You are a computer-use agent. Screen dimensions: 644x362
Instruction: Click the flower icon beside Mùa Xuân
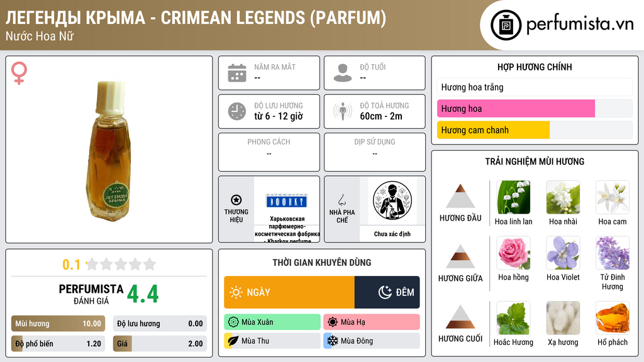(233, 322)
